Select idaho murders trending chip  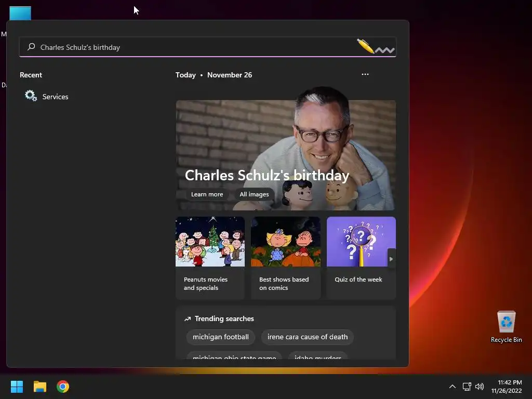[318, 356]
